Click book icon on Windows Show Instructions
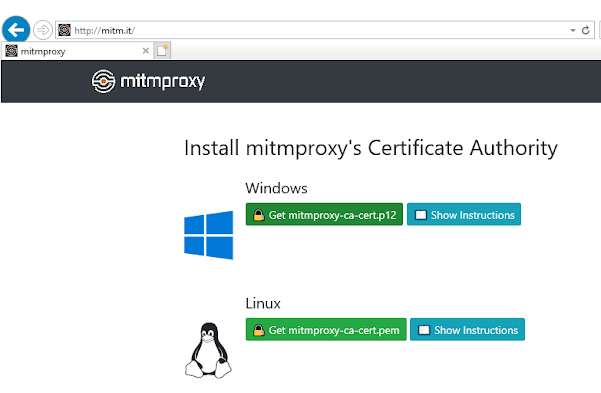 (x=421, y=215)
